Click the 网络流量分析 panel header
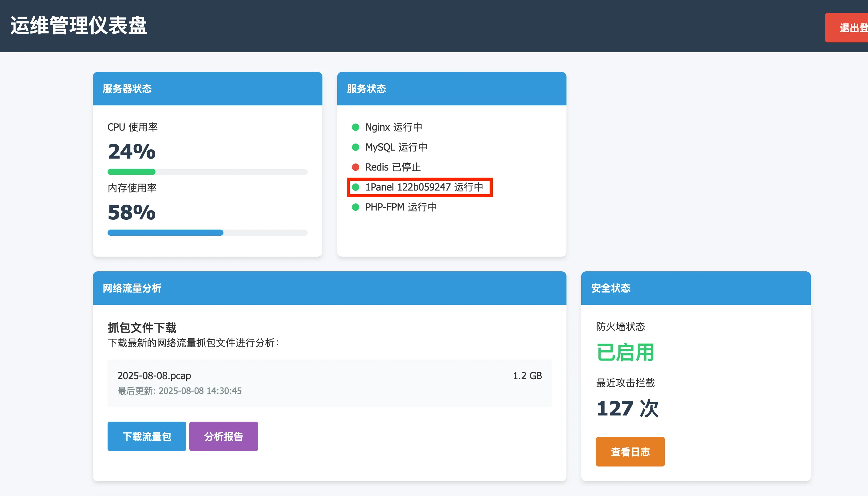Image resolution: width=868 pixels, height=496 pixels. [x=329, y=288]
